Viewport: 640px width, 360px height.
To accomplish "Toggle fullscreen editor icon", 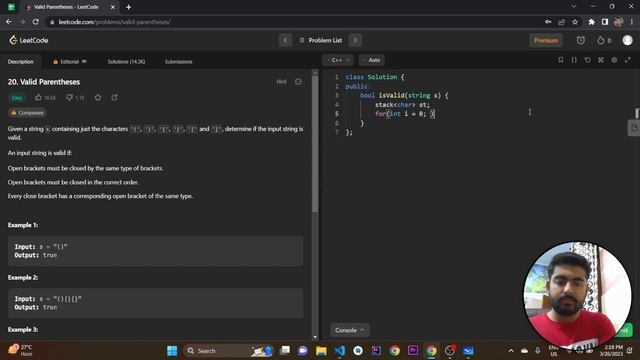I will (x=628, y=60).
